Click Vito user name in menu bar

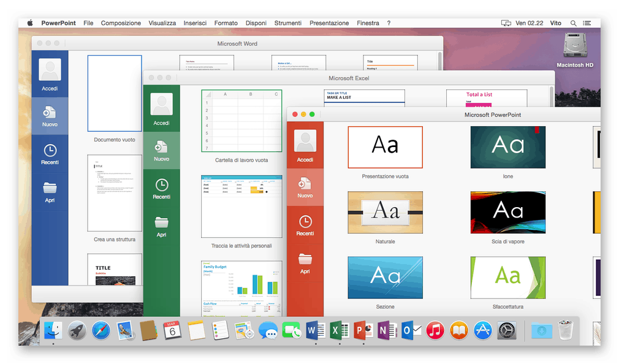[555, 23]
